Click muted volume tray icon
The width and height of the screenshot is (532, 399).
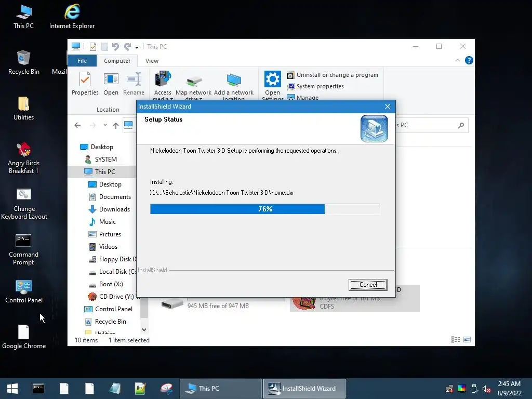486,389
